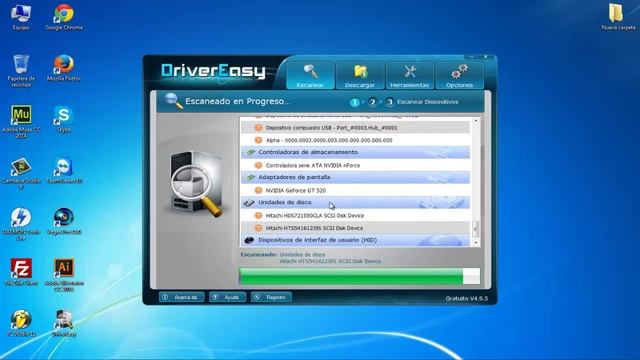The width and height of the screenshot is (640, 360).
Task: Select Adaptadores de pantalla category header
Action: coord(355,178)
